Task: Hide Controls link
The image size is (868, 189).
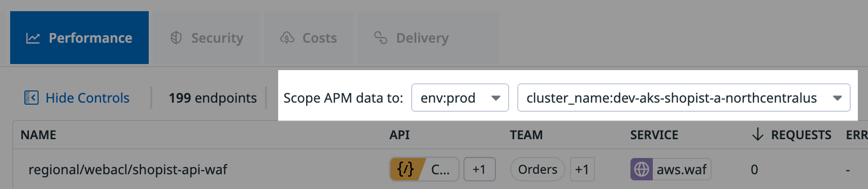Action: (x=77, y=98)
